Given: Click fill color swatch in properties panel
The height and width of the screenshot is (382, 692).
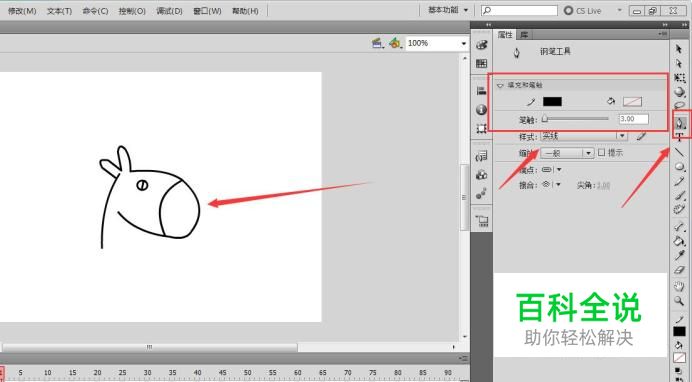Looking at the screenshot, I should coord(632,101).
